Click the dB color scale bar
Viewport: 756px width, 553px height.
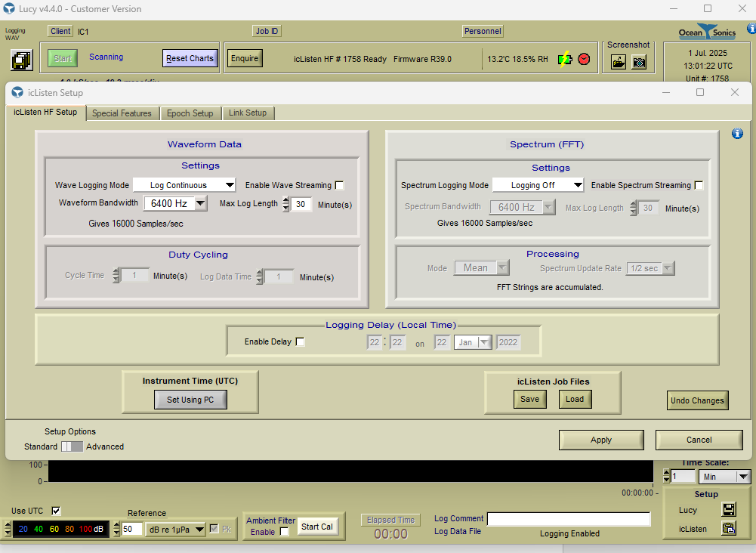click(60, 529)
